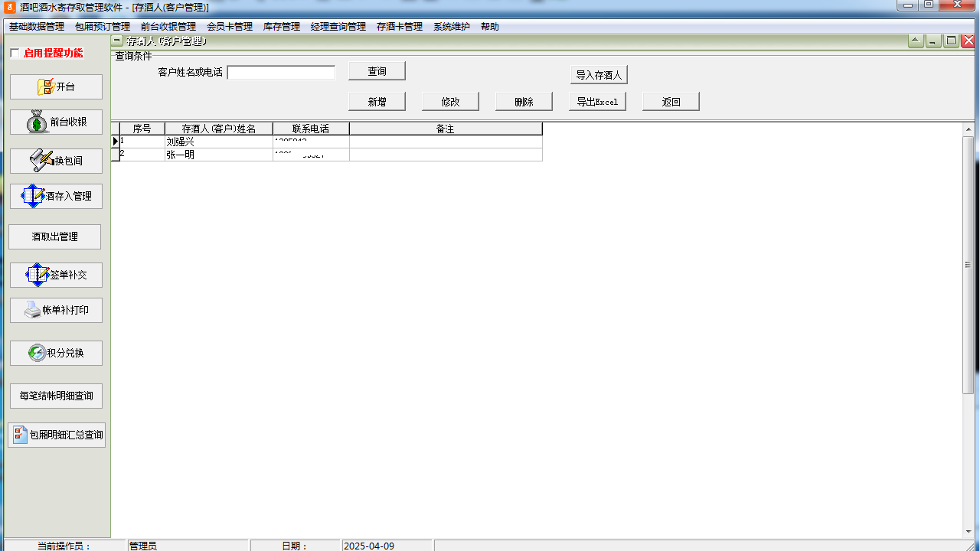Click the vertical scrollbar down arrow
The image size is (980, 551).
pos(969,531)
